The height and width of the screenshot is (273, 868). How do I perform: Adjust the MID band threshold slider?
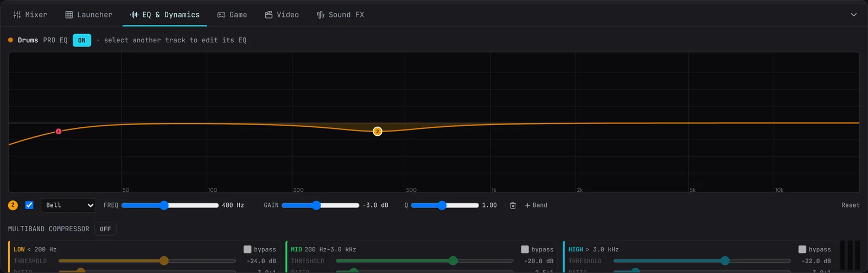pyautogui.click(x=424, y=261)
